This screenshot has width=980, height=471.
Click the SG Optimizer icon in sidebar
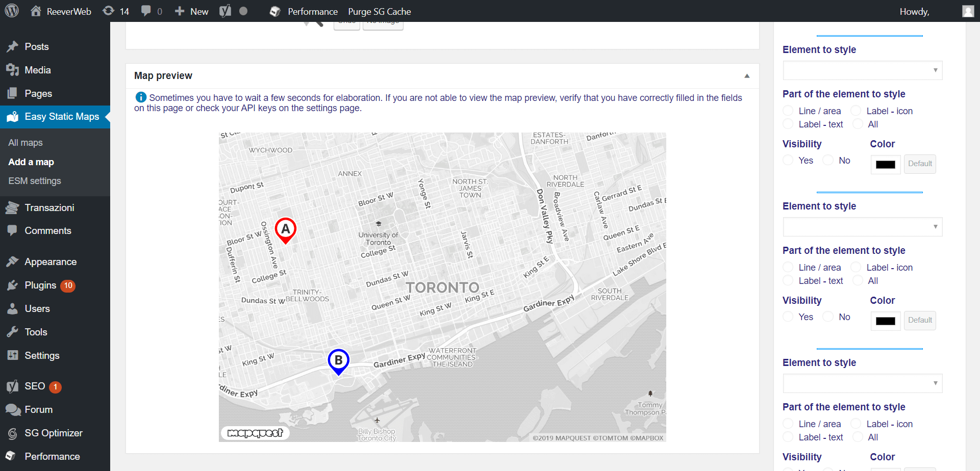pos(13,433)
